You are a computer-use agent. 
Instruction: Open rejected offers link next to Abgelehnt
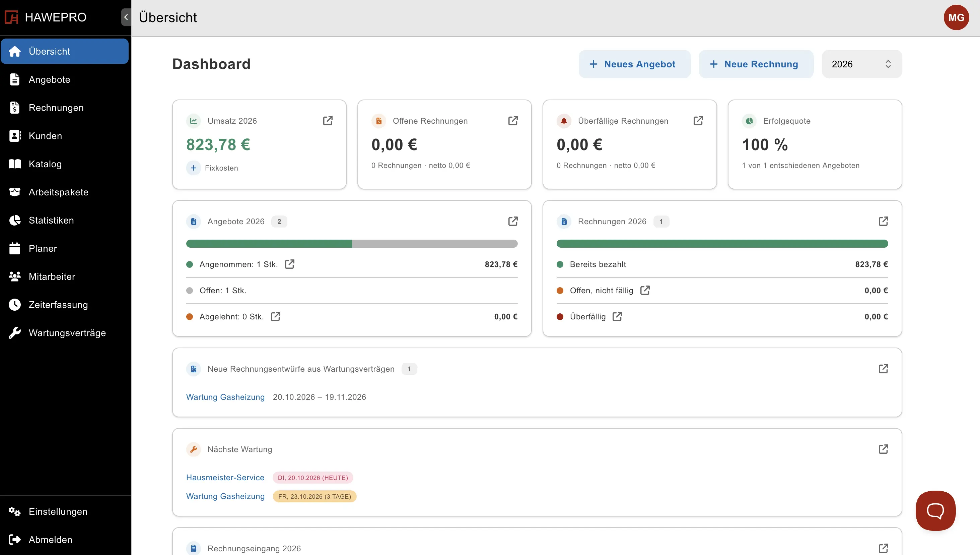coord(275,316)
